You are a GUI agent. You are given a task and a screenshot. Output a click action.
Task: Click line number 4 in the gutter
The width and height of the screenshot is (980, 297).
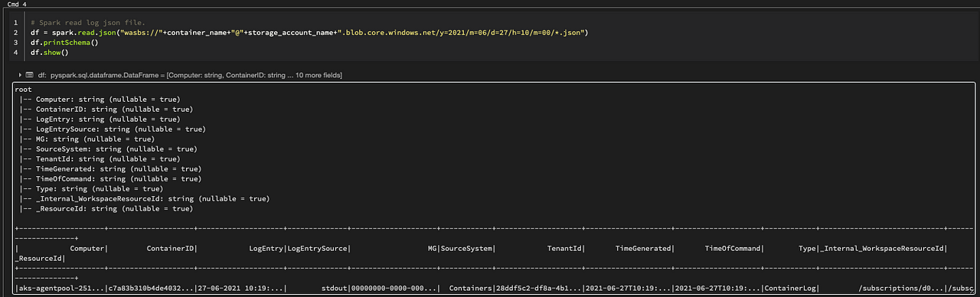(15, 53)
